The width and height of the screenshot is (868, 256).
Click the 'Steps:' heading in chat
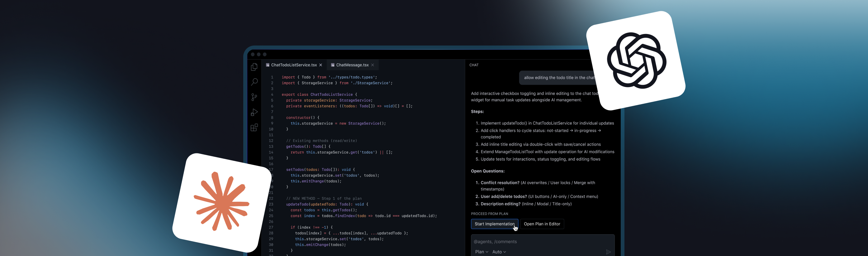(x=477, y=112)
